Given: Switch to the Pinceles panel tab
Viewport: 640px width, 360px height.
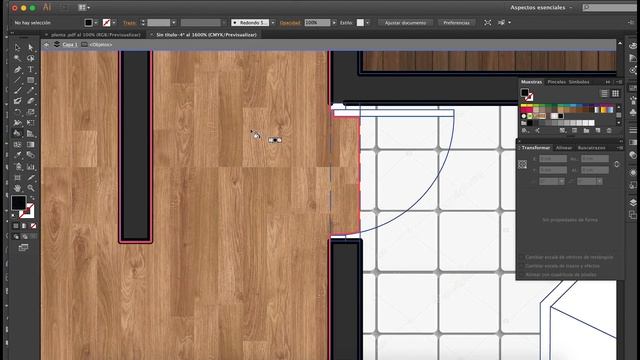Looking at the screenshot, I should click(x=556, y=82).
